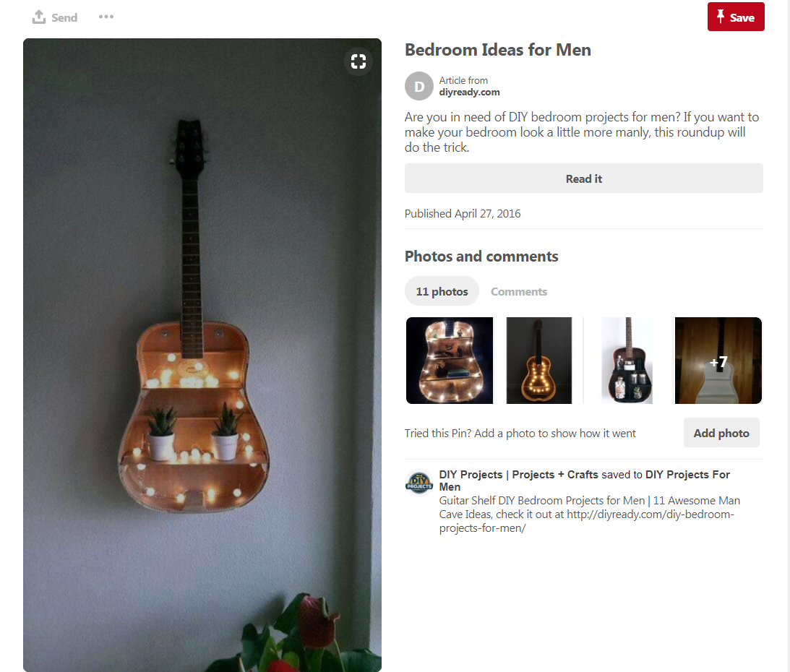The height and width of the screenshot is (672, 790).
Task: Expand the +7 more photos thumbnail
Action: coord(718,360)
